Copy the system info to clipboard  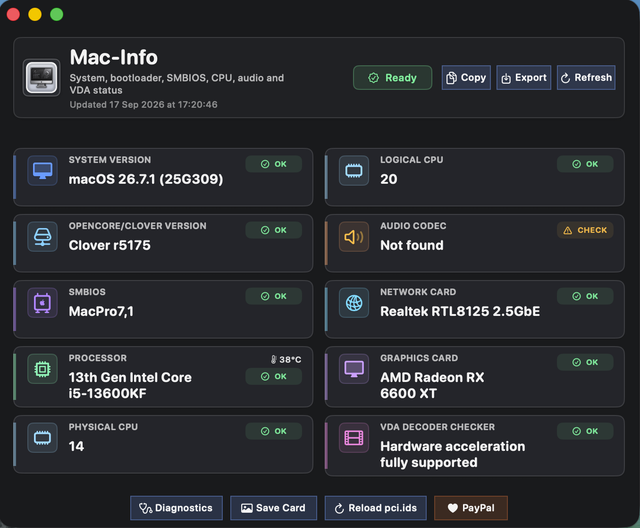pos(466,78)
